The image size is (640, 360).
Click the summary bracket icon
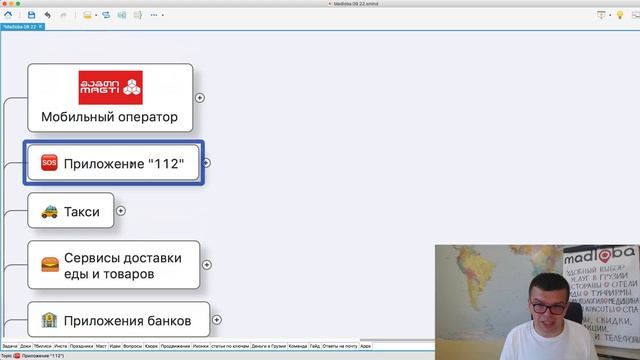pos(138,15)
